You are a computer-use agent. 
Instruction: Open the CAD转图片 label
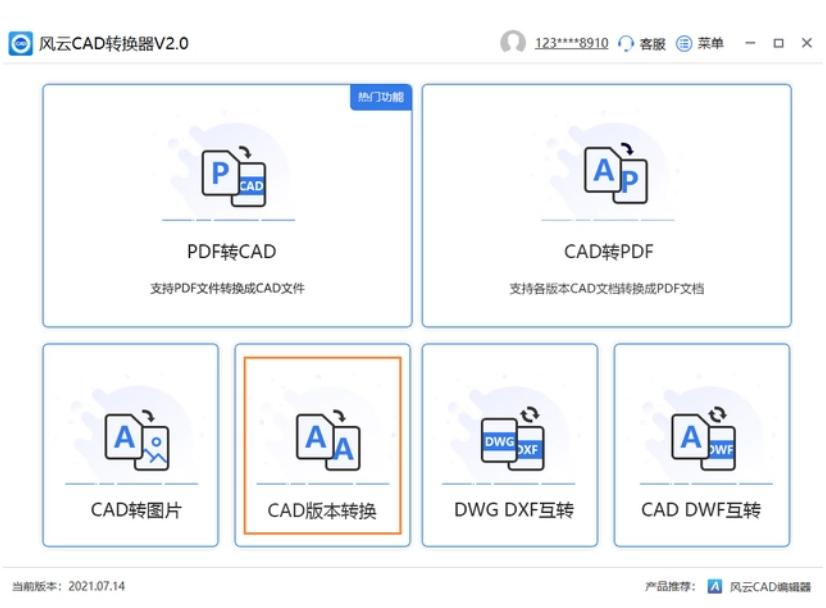coord(136,510)
